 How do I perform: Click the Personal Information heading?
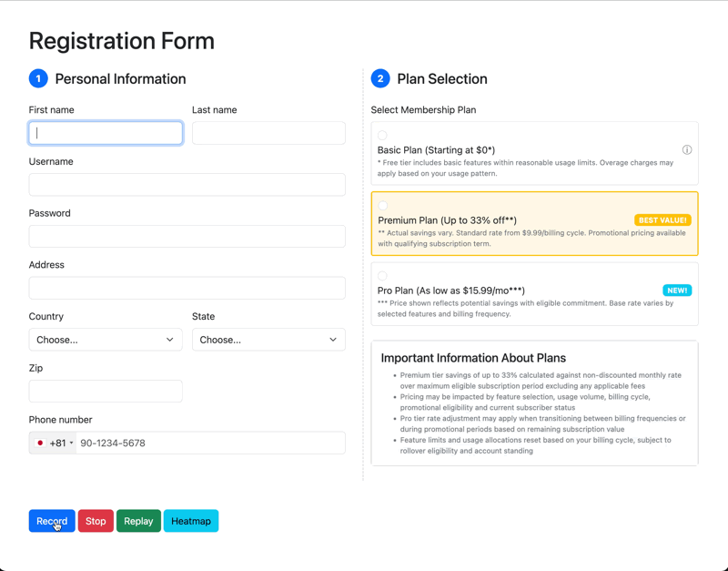[x=120, y=79]
